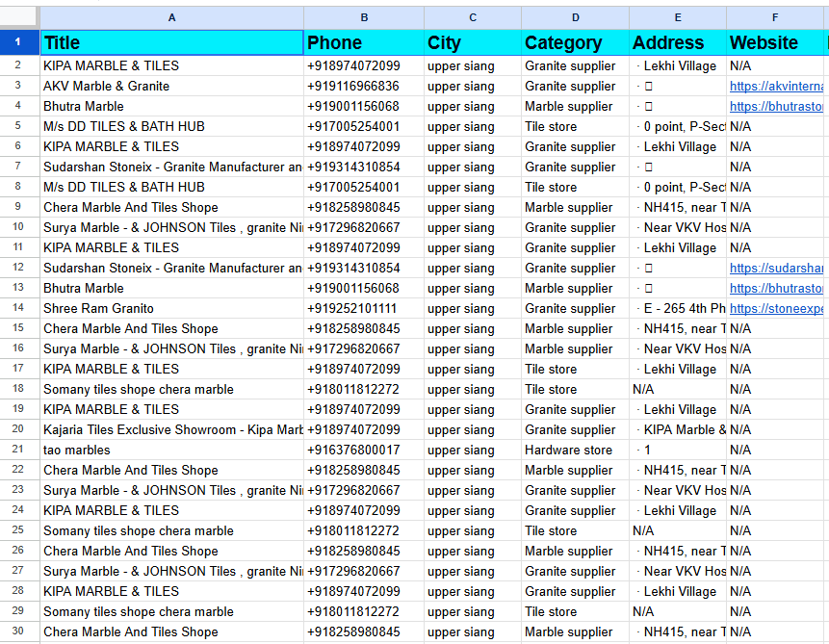Select Granite supplier cell in row 14
The width and height of the screenshot is (829, 644).
pyautogui.click(x=575, y=308)
